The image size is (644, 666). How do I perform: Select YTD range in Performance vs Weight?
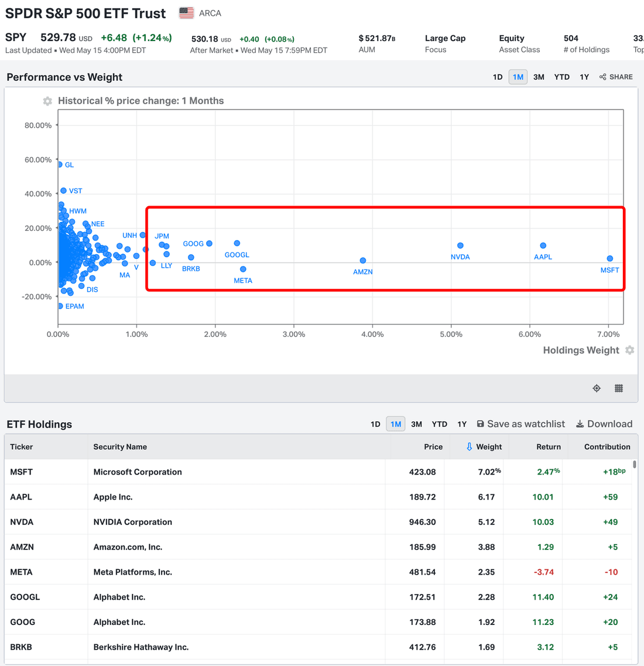561,77
